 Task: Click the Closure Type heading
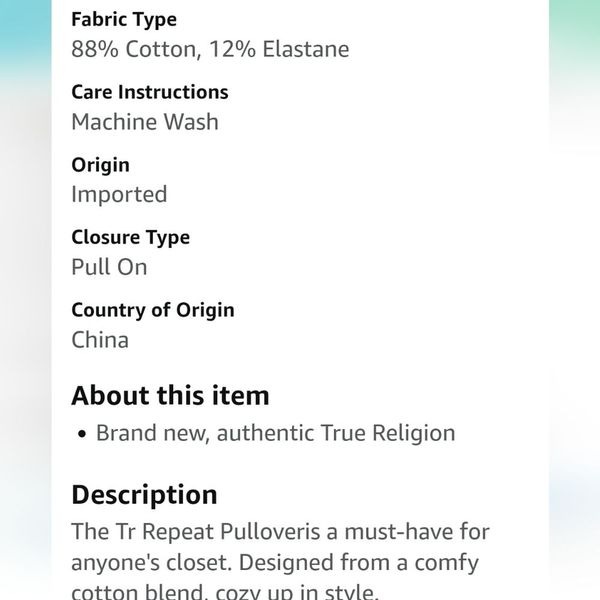(x=130, y=238)
